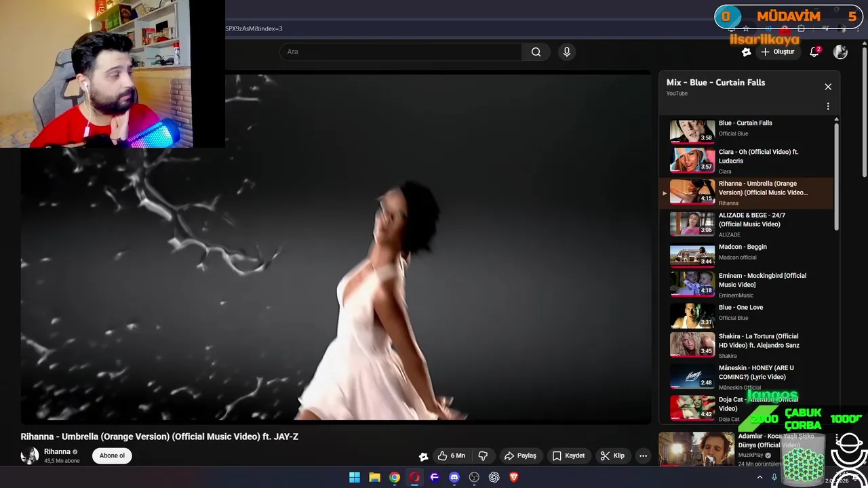This screenshot has height=488, width=868.
Task: Open the Oluştur create menu
Action: tap(777, 52)
